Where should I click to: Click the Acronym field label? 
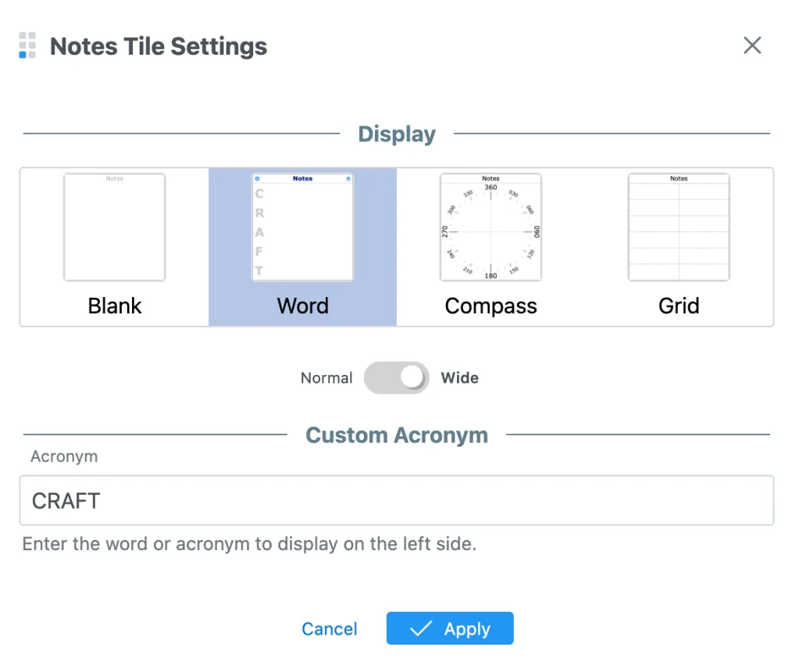[x=64, y=457]
